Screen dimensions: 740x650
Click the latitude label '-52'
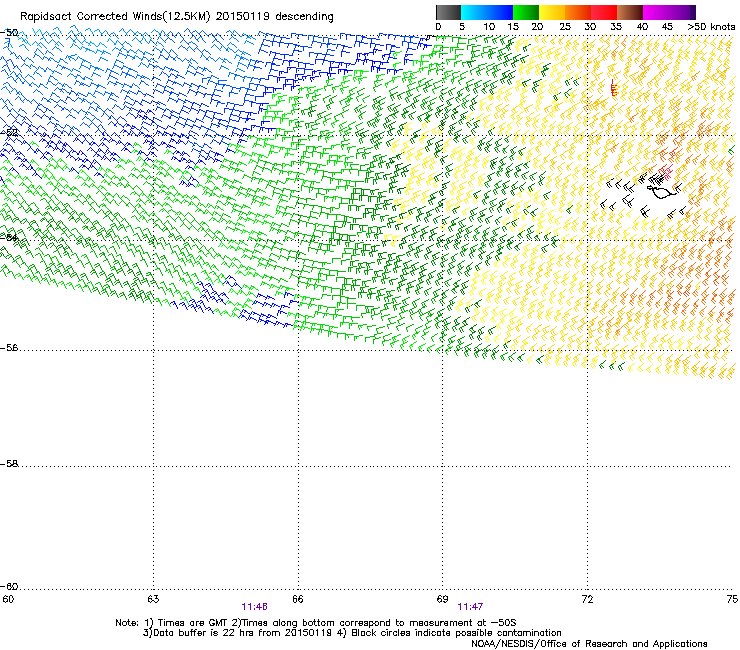[x=9, y=132]
